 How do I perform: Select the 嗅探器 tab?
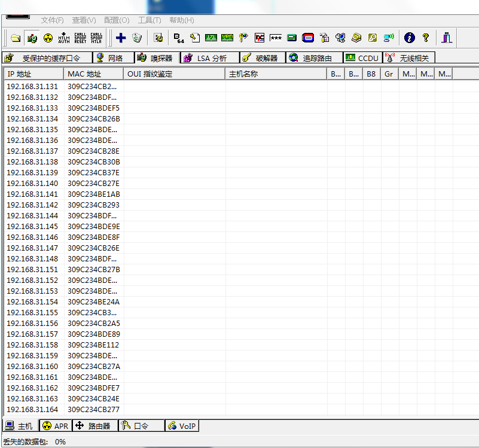[x=157, y=58]
